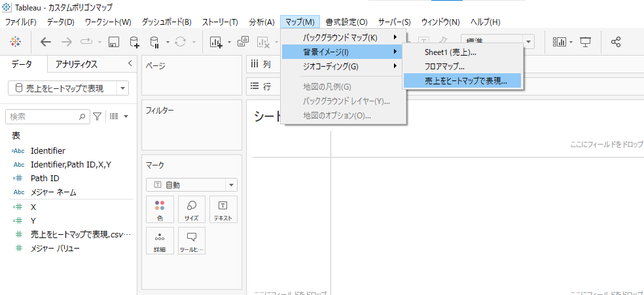Open the fit dropdown arrow in toolbar
Screen dimensions: 644x295
pyautogui.click(x=529, y=42)
